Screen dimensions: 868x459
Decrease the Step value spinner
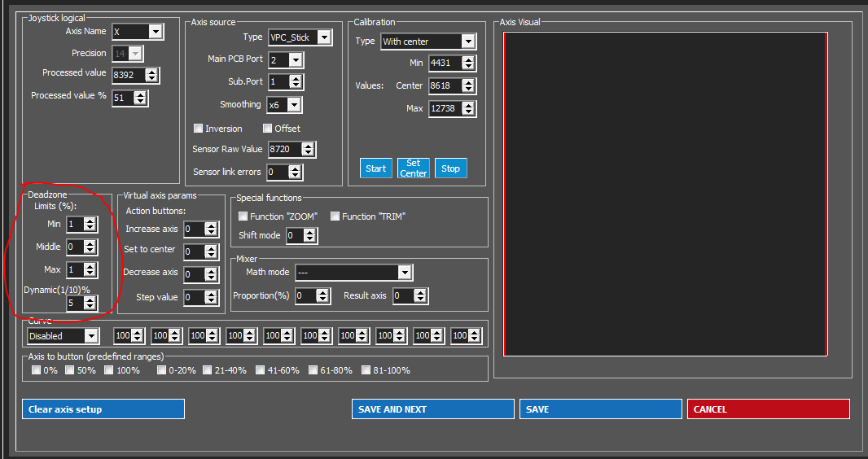click(211, 300)
